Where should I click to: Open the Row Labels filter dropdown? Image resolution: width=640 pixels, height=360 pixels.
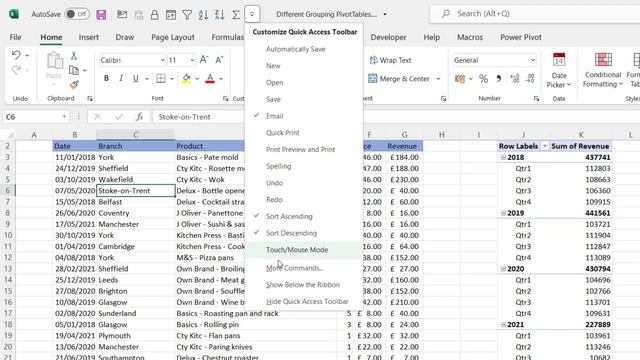click(x=544, y=146)
